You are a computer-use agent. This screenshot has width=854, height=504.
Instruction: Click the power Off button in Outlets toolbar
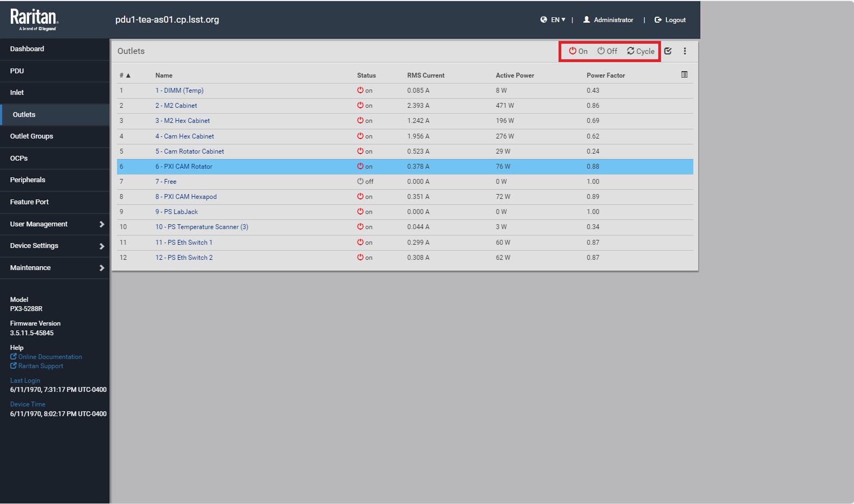[x=607, y=51]
